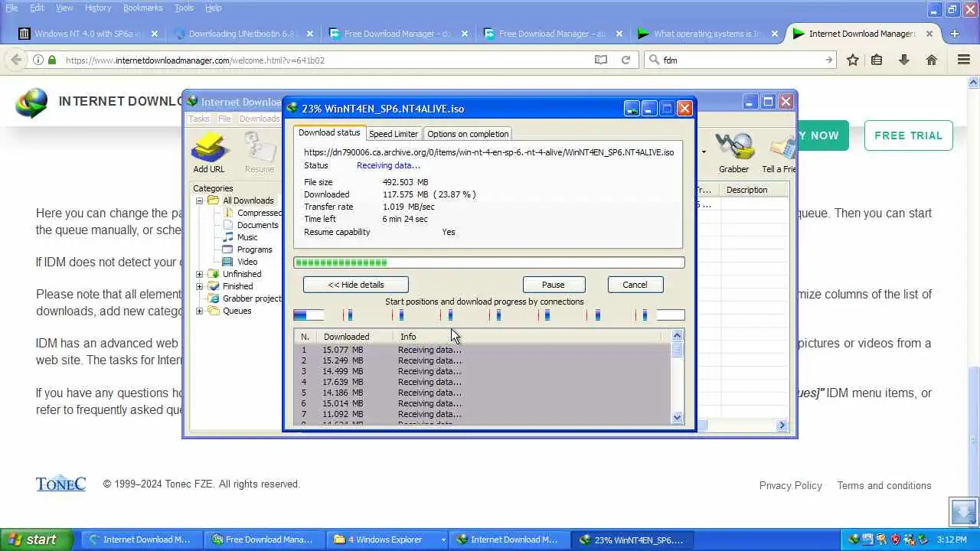Click the Add URL toolbar icon in IDM
Viewport: 980px width, 551px height.
[208, 152]
